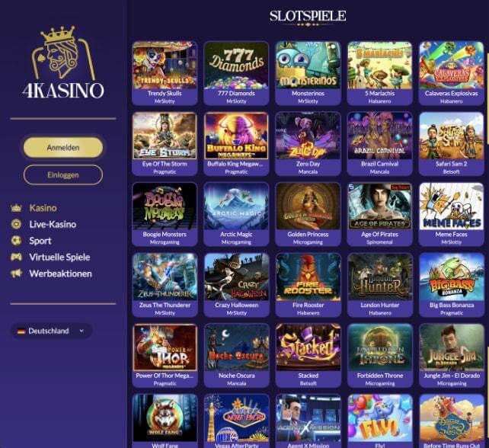Select the Fire Rooster slot game
This screenshot has width=489, height=448.
308,285
